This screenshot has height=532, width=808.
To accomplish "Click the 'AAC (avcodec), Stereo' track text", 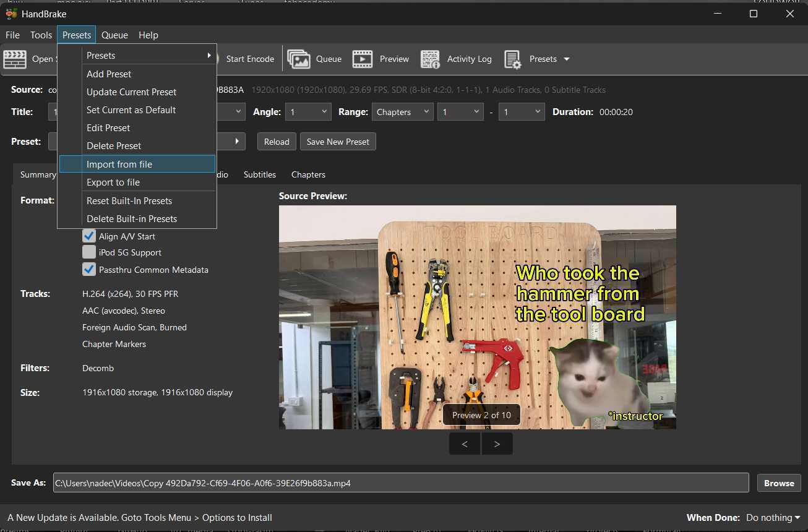I will tap(124, 311).
